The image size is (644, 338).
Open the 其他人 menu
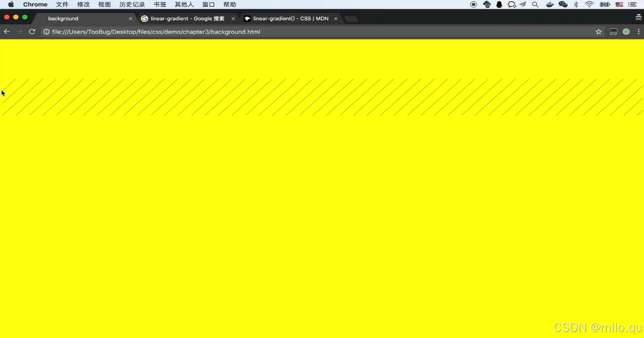click(x=184, y=4)
